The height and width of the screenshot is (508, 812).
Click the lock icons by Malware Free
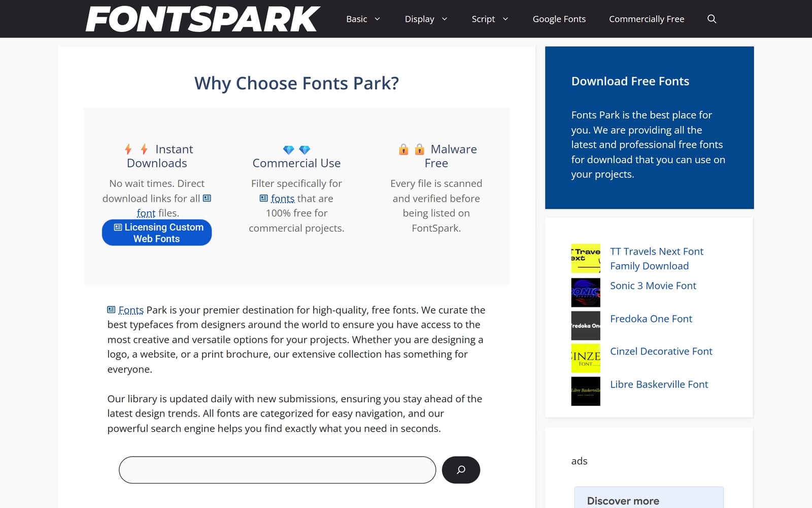click(x=412, y=149)
